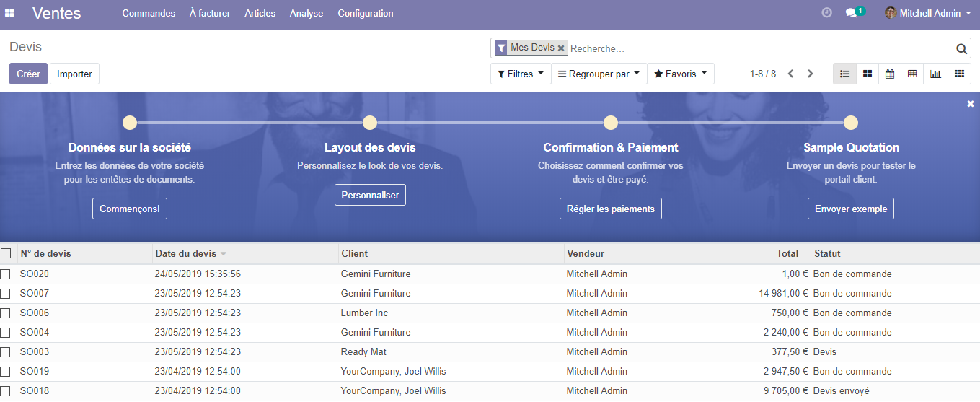Screen dimensions: 980x402
Task: Check the box for quotation SO020
Action: click(6, 274)
